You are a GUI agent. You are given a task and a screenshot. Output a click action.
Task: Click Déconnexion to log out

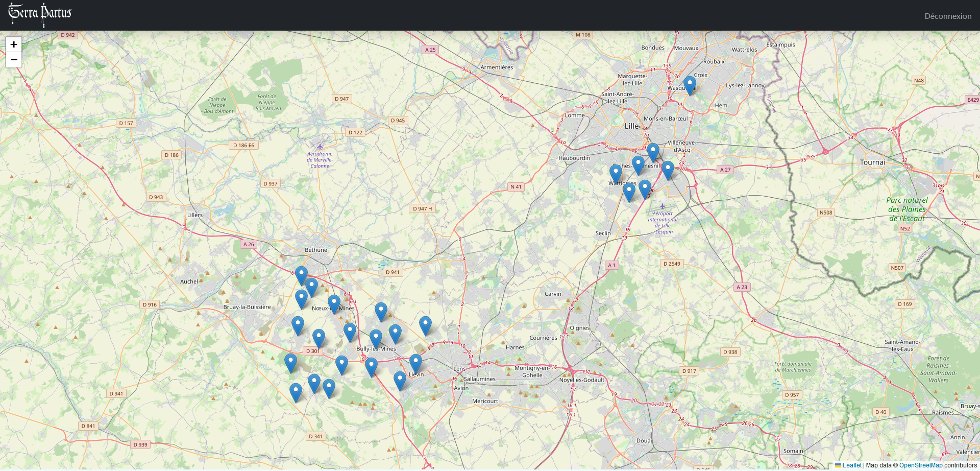pyautogui.click(x=948, y=16)
